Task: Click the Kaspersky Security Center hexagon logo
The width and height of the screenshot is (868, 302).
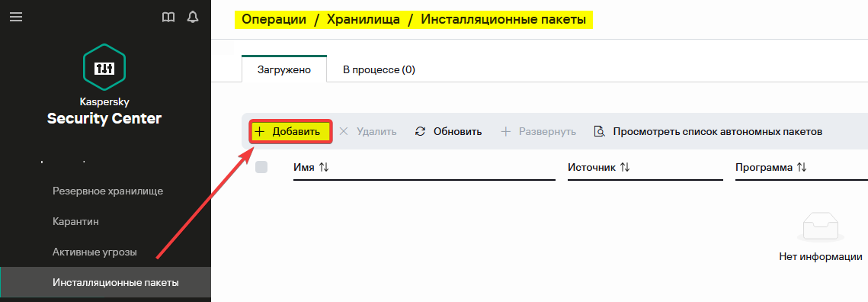Action: (104, 67)
